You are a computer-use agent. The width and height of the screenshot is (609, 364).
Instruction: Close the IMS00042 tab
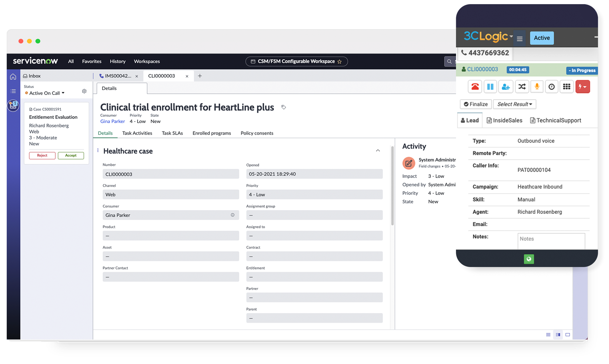point(137,76)
